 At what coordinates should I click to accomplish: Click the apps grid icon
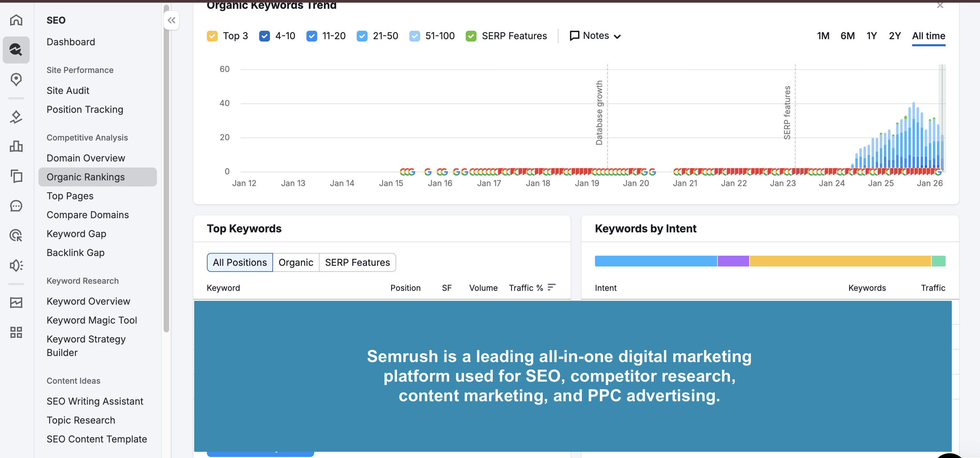16,332
